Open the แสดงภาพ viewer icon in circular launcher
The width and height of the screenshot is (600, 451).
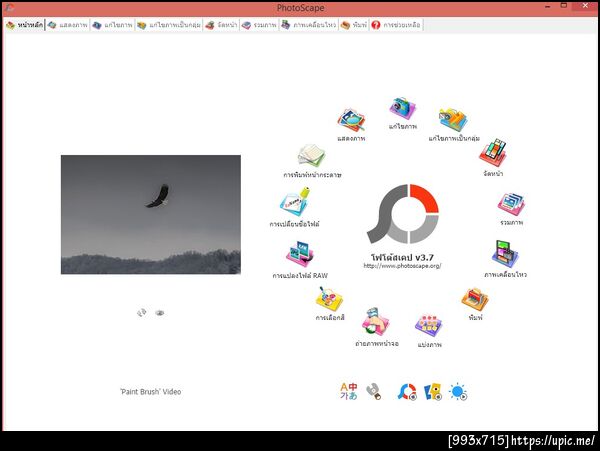(x=351, y=120)
